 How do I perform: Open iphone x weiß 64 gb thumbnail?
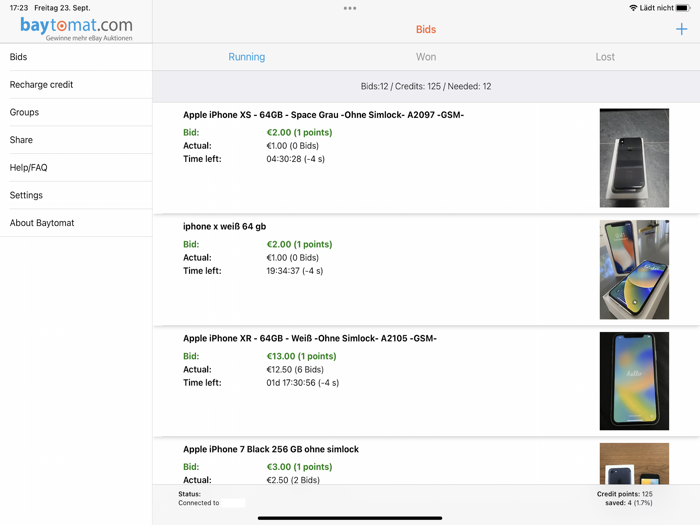tap(634, 270)
